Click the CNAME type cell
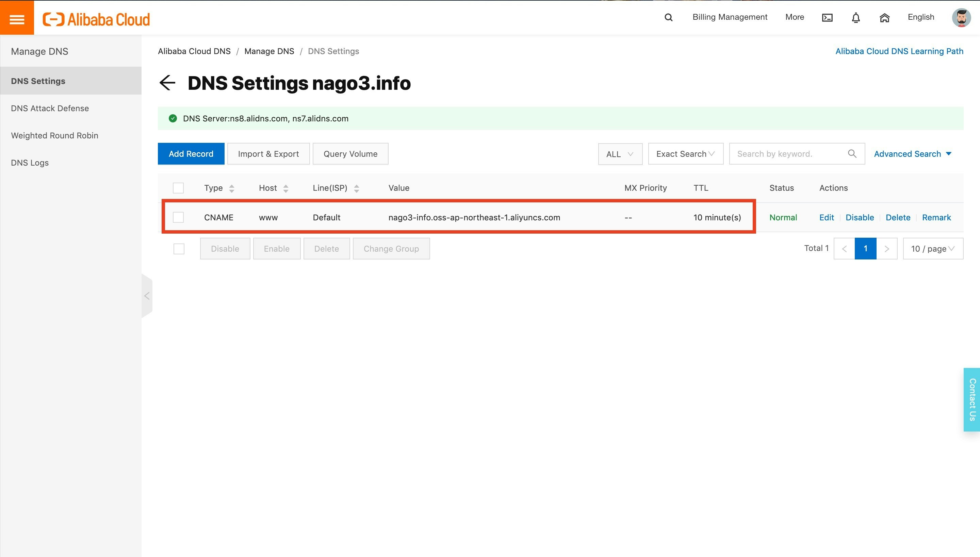Screen dimensions: 980x557 [218, 217]
